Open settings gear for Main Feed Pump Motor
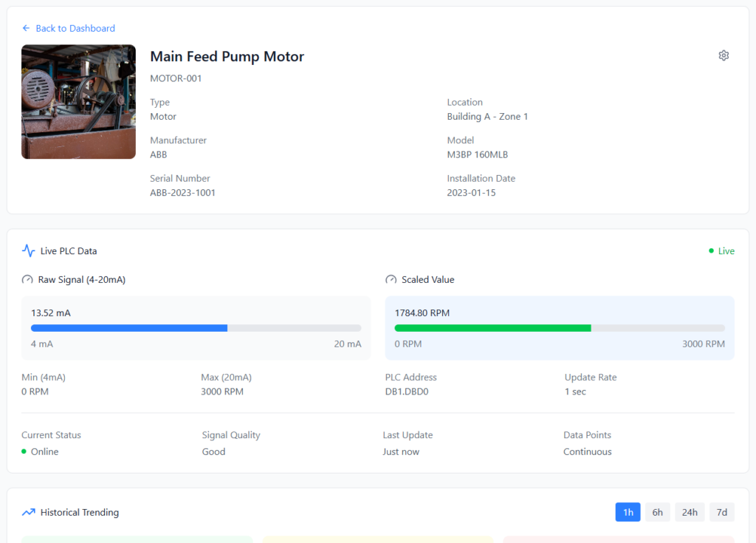 coord(724,55)
